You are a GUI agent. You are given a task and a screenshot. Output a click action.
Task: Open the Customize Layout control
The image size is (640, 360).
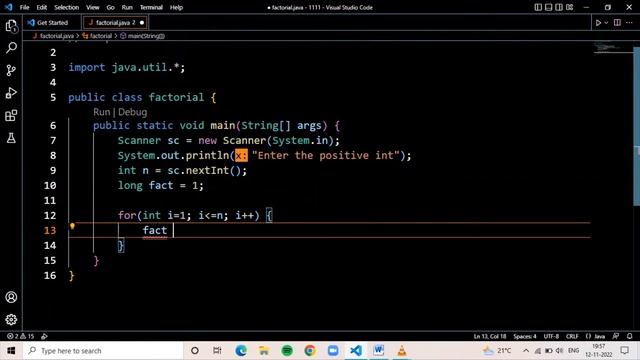(569, 7)
